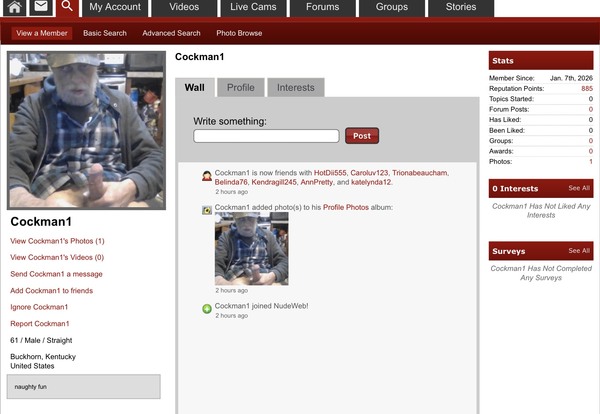The image size is (600, 414).
Task: Switch to the Interests tab
Action: point(295,88)
